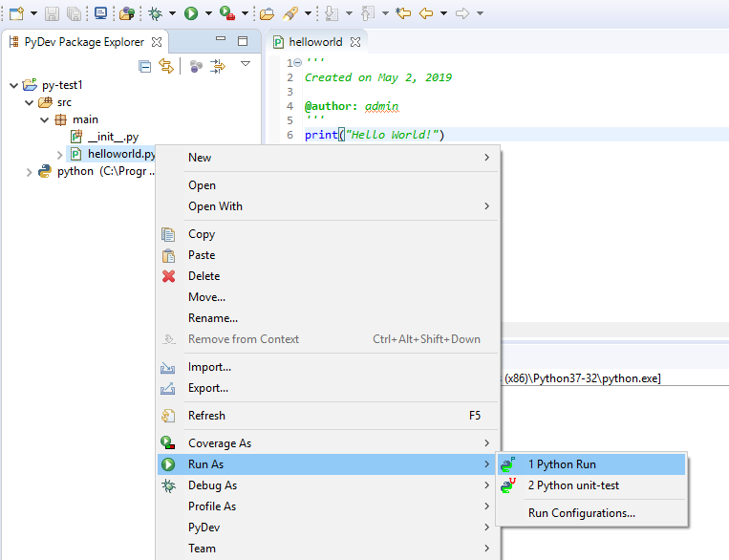Click the Forward navigation arrow

coord(462,13)
